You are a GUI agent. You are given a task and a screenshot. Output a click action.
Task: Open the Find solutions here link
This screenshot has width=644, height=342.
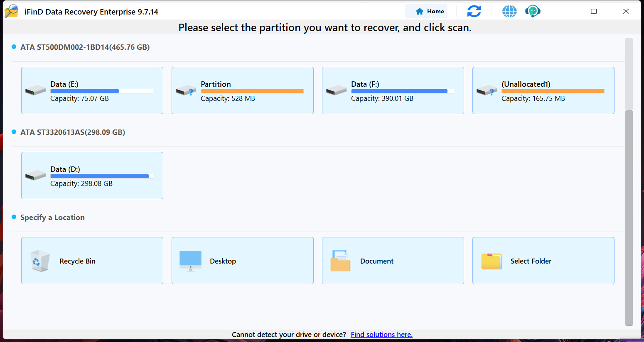point(381,335)
